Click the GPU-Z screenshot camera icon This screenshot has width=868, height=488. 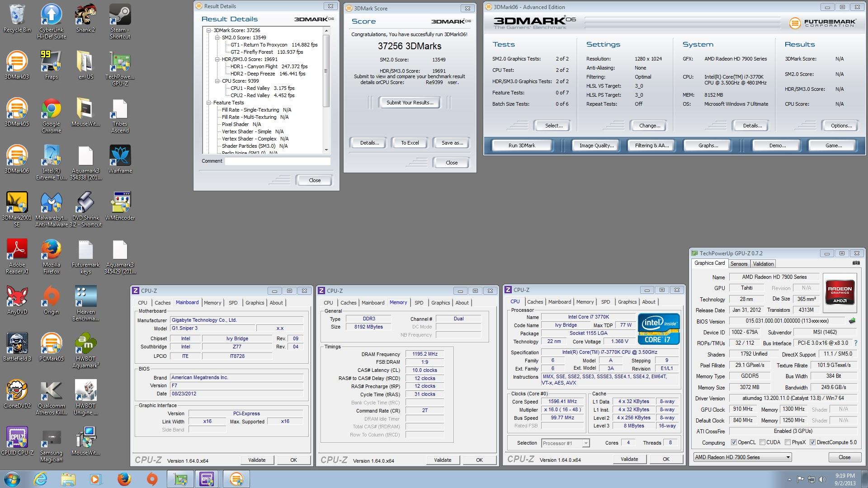[x=856, y=263]
